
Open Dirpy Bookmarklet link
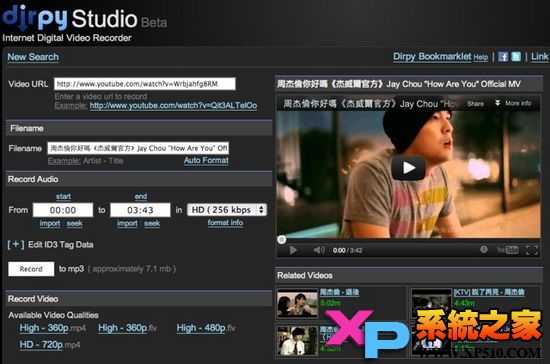click(432, 56)
